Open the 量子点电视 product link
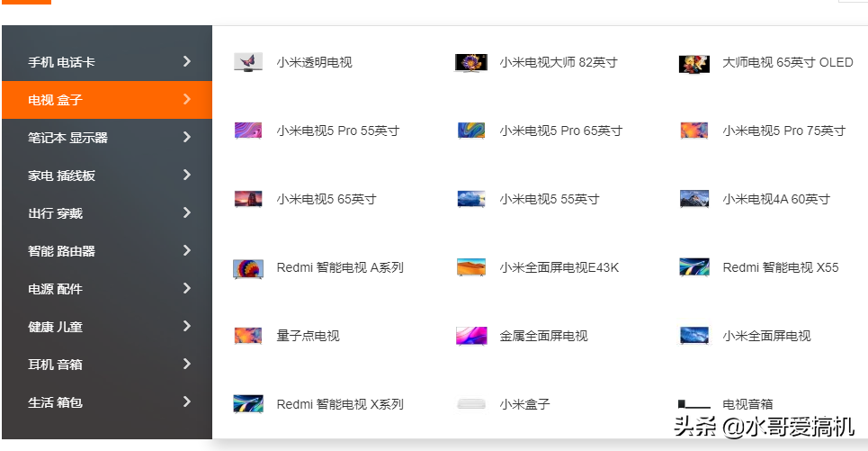 tap(309, 336)
